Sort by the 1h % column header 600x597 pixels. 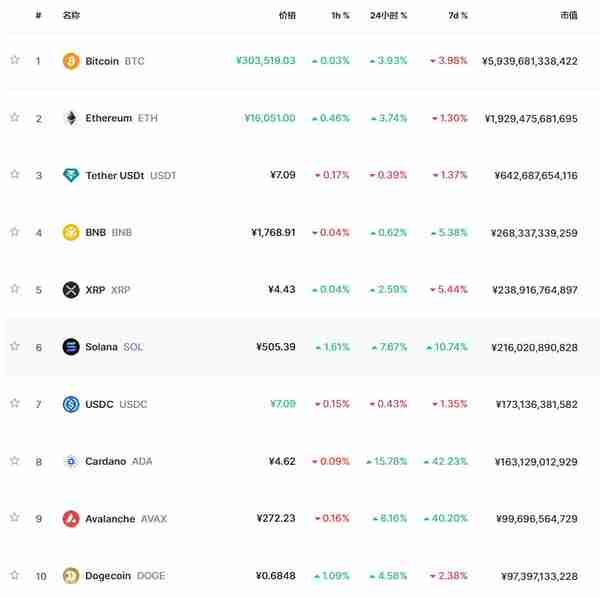(x=340, y=15)
